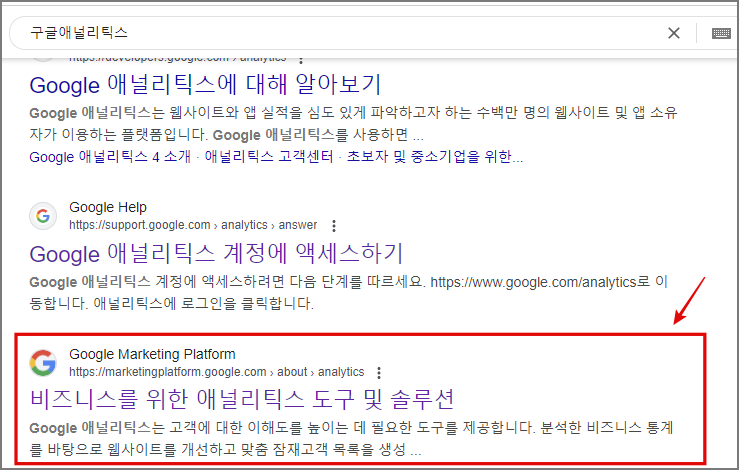Click Google Help favicon icon
Screen dimensions: 739x470
[x=43, y=216]
